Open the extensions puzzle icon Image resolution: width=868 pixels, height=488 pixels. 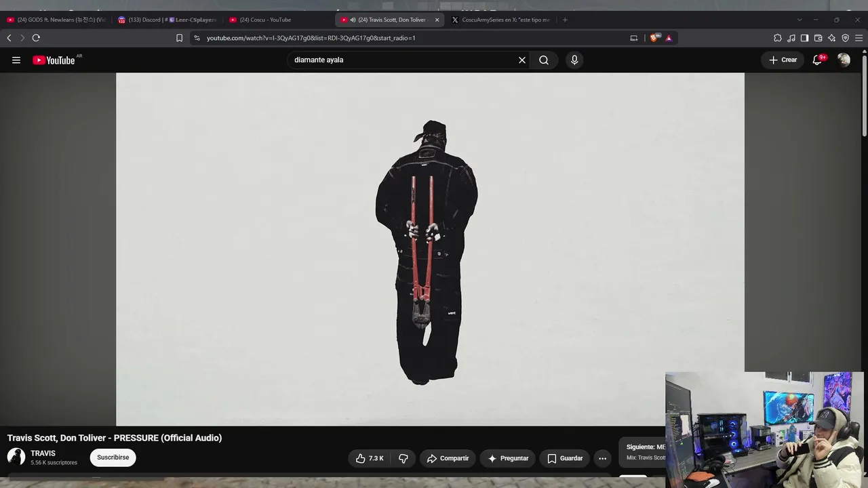(x=778, y=38)
